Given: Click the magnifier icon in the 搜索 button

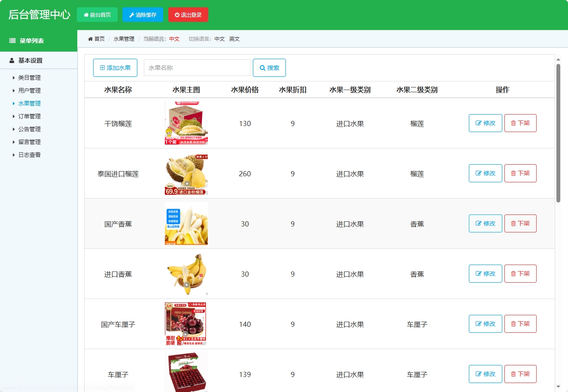Looking at the screenshot, I should point(262,67).
